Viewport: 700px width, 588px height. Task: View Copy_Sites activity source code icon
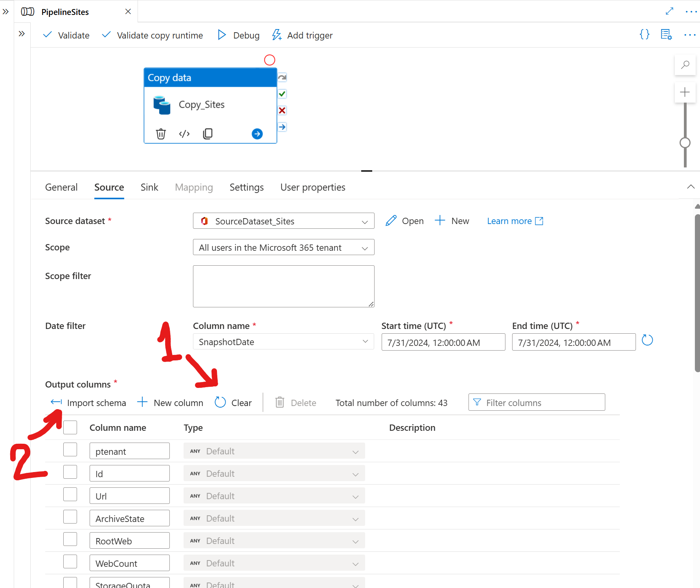[184, 134]
